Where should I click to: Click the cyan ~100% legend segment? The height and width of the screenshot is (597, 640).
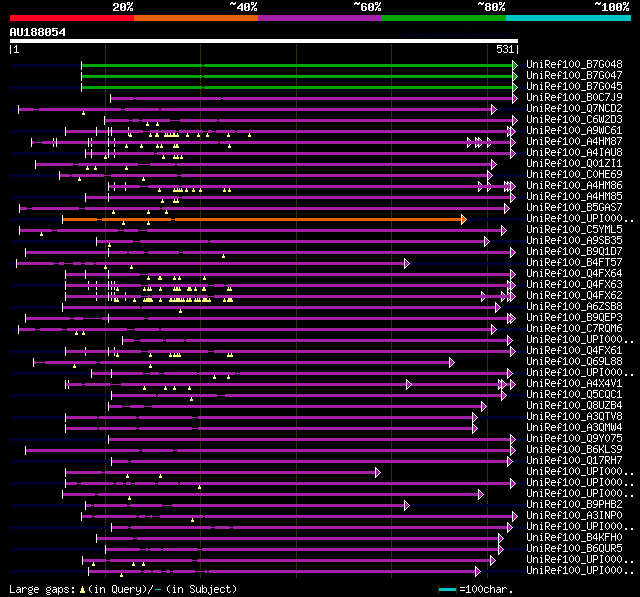point(569,18)
